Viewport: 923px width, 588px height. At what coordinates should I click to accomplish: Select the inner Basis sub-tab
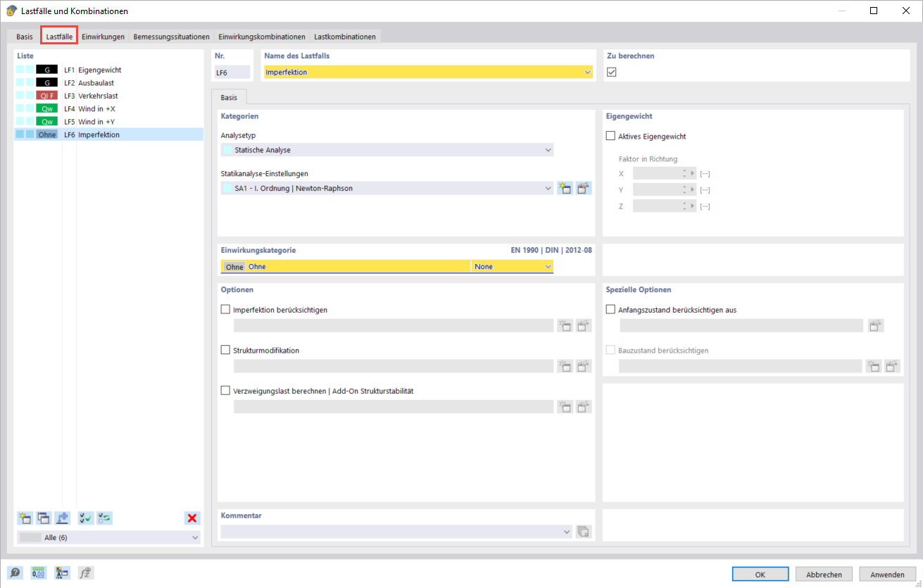[x=229, y=97]
